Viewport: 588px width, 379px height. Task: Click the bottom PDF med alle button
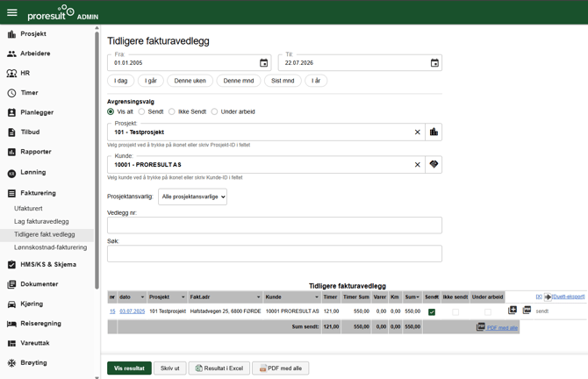click(281, 368)
